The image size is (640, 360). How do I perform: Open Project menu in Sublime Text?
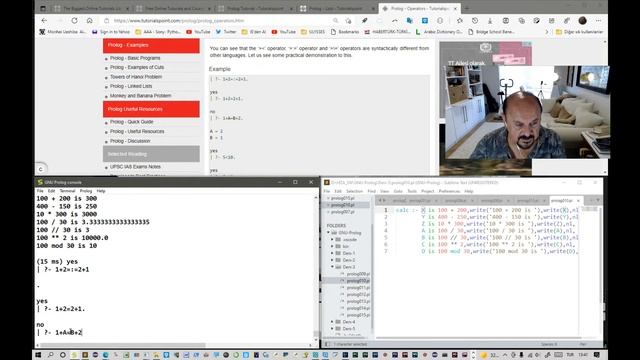pos(428,191)
